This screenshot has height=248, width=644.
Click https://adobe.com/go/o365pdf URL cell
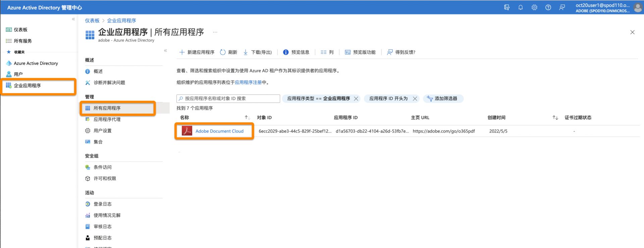[444, 131]
